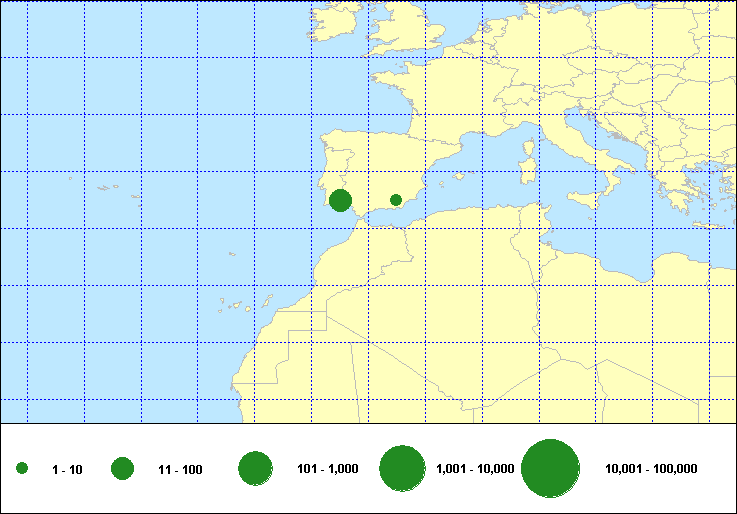The height and width of the screenshot is (514, 737).
Task: Select the legend circle for 101 - 1,000
Action: 256,469
